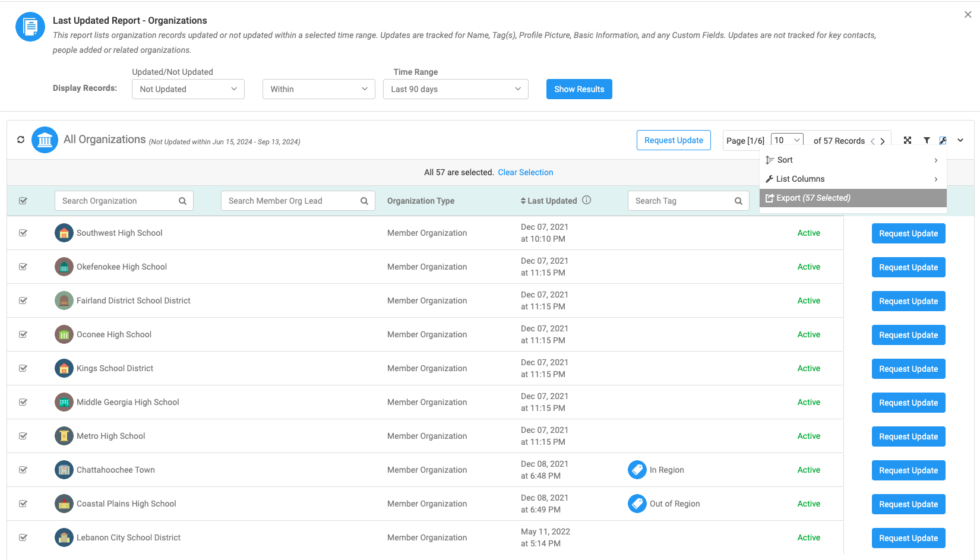The height and width of the screenshot is (560, 980).
Task: Click the top Request Update outline button
Action: point(674,140)
